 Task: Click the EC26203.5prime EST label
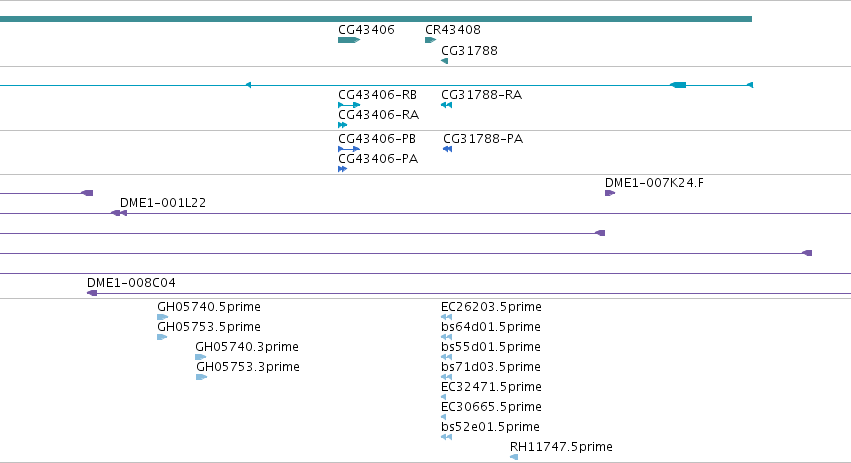point(491,307)
